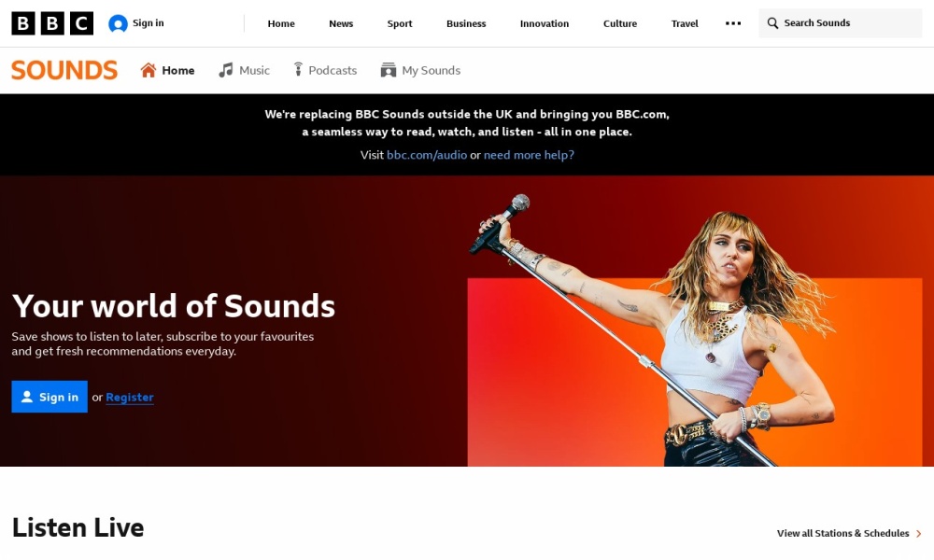The width and height of the screenshot is (934, 560).
Task: Focus the Search Sounds input field
Action: (840, 23)
